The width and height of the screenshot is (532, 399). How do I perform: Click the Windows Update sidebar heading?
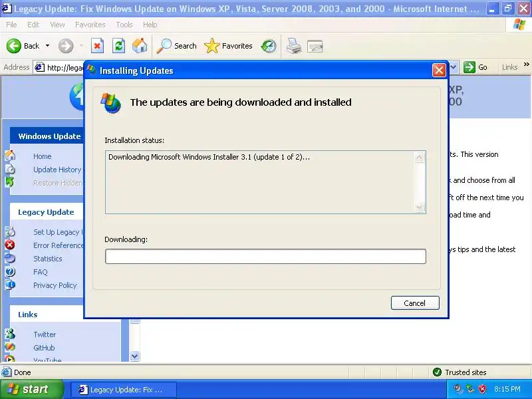coord(49,136)
